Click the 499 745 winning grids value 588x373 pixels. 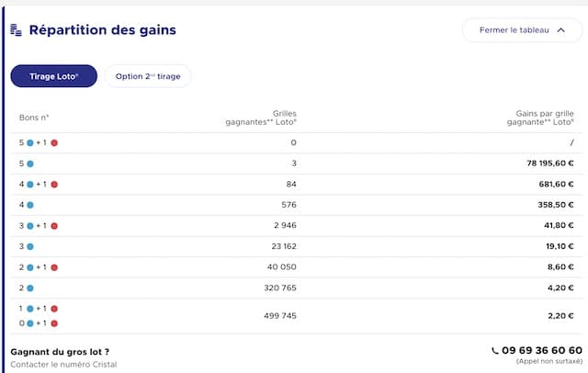(280, 316)
